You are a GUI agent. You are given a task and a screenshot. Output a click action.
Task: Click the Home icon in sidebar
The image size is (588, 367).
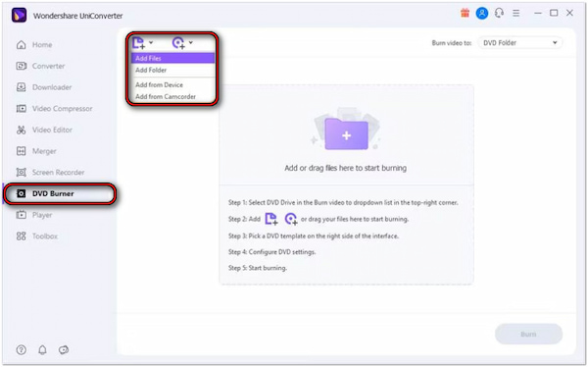[22, 45]
